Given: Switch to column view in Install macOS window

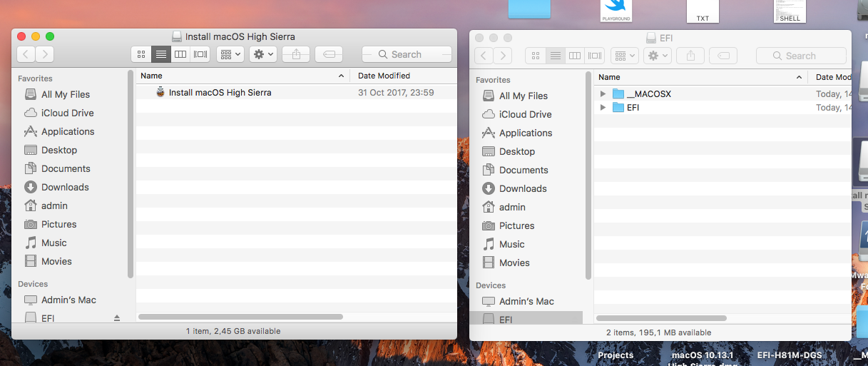Looking at the screenshot, I should coord(180,54).
